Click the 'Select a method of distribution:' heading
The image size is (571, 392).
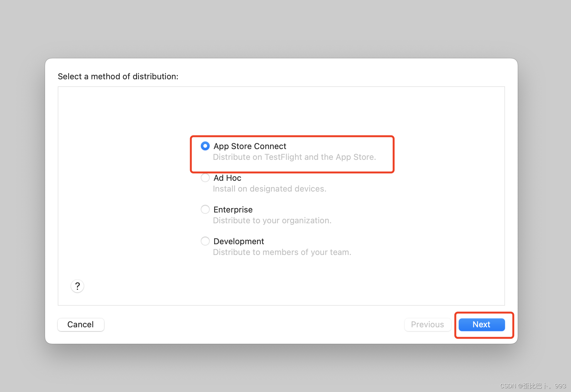[118, 76]
